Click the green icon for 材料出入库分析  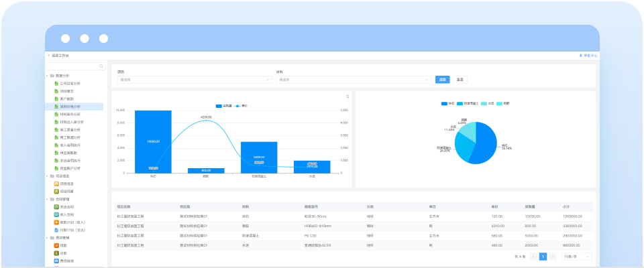[56, 122]
